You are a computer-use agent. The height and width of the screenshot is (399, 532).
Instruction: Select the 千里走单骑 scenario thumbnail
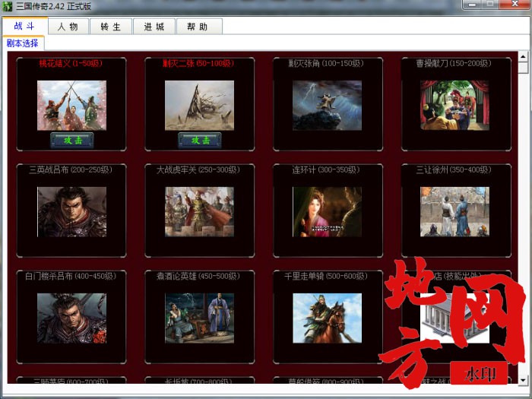327,318
